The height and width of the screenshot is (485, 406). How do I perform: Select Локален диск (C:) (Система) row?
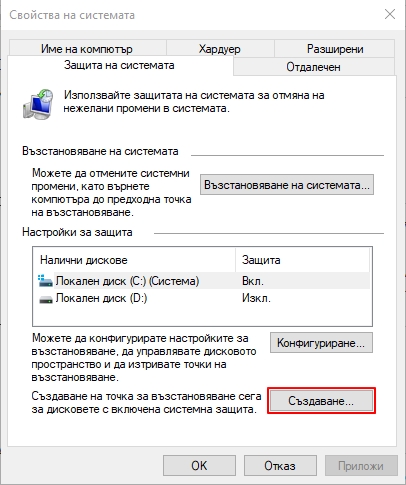(203, 281)
